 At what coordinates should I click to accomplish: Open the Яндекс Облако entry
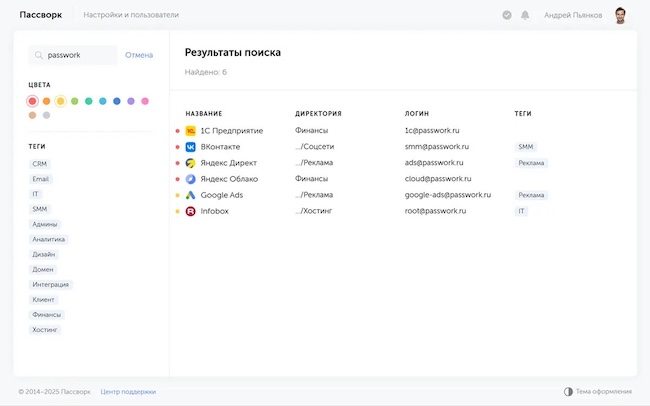[229, 179]
